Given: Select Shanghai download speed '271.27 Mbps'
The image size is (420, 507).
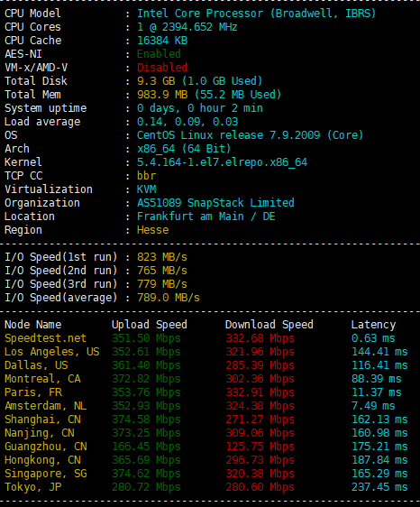Looking at the screenshot, I should [x=260, y=419].
